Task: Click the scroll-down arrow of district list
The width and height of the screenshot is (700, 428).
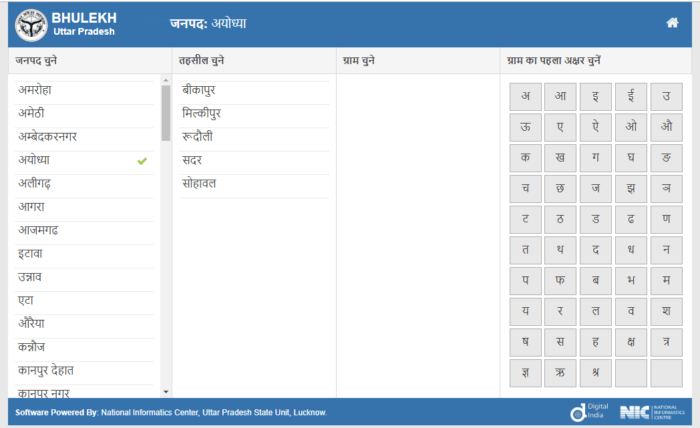Action: [x=166, y=392]
